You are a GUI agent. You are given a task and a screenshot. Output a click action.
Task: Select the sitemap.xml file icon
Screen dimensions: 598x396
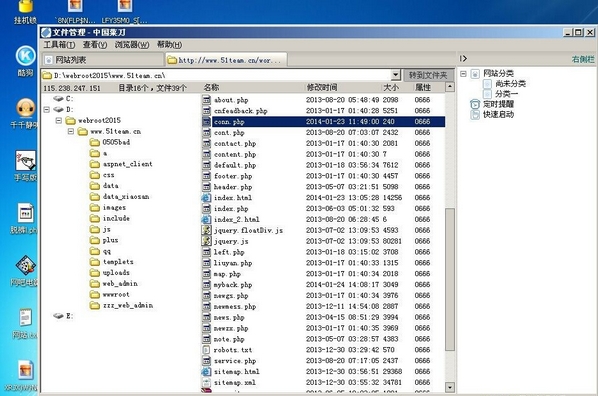[206, 382]
